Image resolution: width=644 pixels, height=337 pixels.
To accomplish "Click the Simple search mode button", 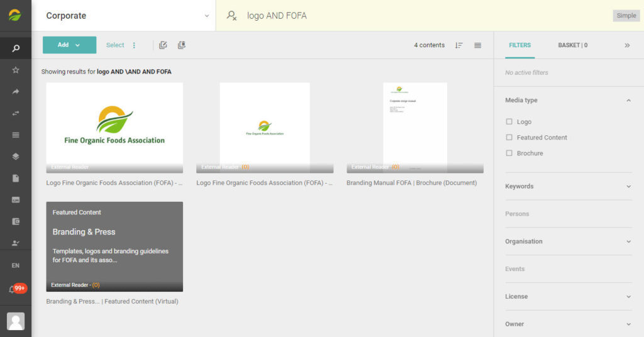I will click(x=626, y=16).
